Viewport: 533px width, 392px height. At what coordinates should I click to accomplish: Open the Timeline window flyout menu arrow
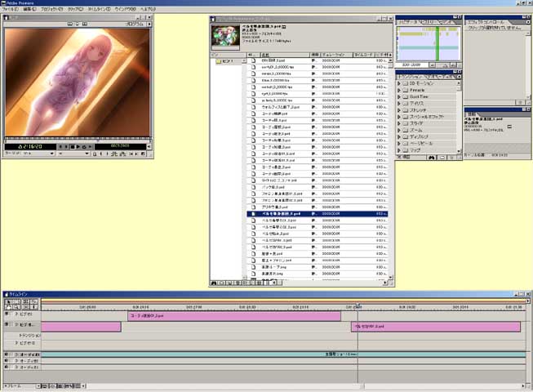point(528,301)
